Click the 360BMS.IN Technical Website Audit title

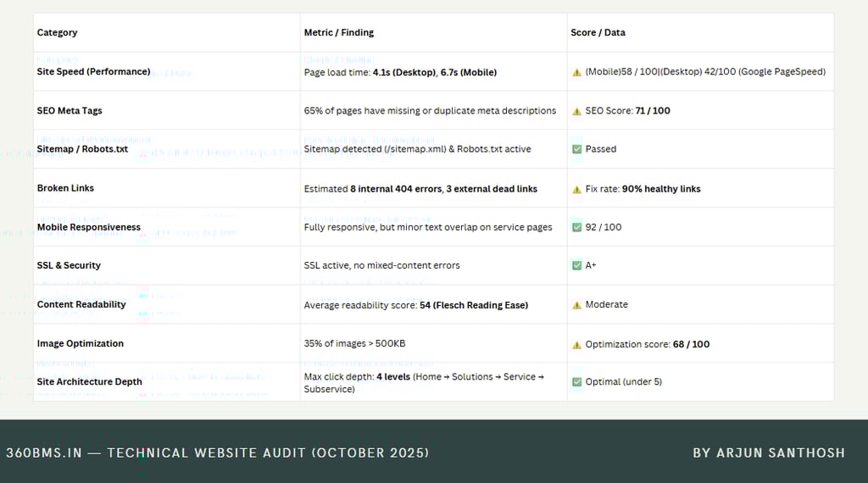217,452
